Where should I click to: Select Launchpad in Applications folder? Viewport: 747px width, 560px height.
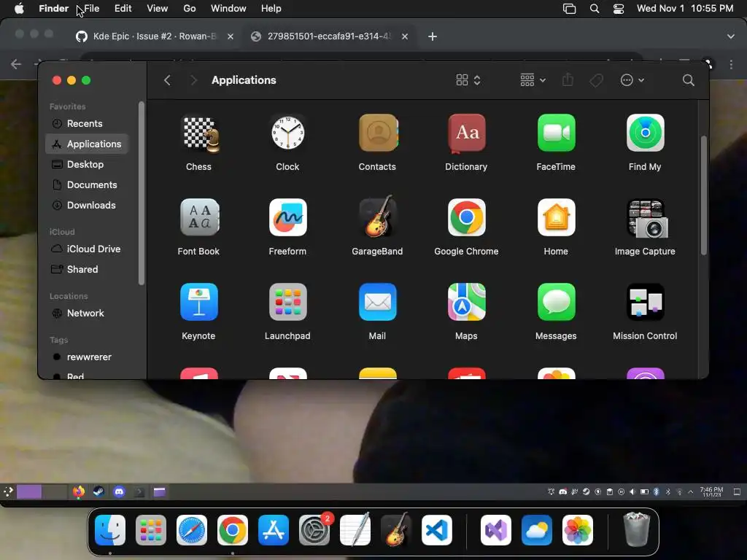[287, 302]
